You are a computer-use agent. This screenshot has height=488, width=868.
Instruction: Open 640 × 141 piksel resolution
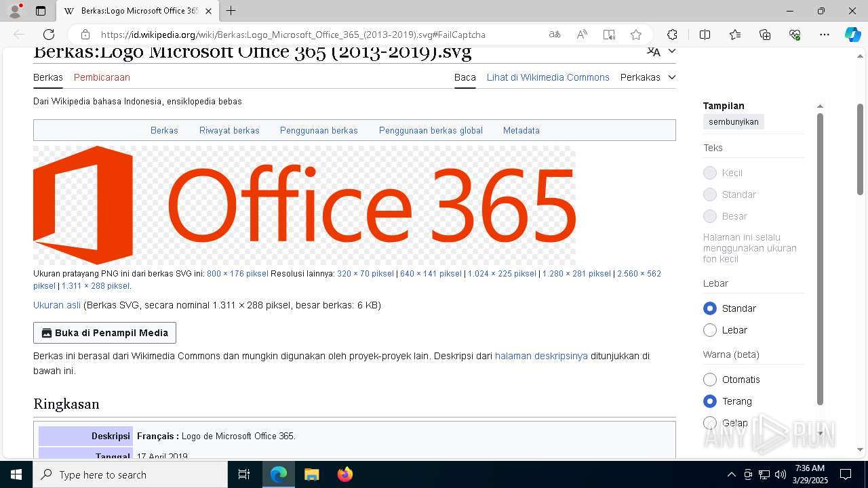click(431, 274)
